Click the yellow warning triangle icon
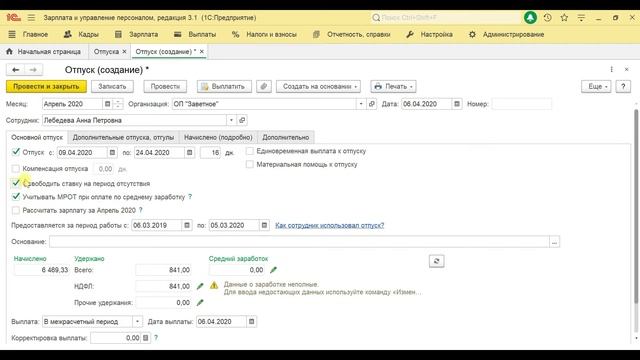This screenshot has width=640, height=360. click(x=214, y=285)
